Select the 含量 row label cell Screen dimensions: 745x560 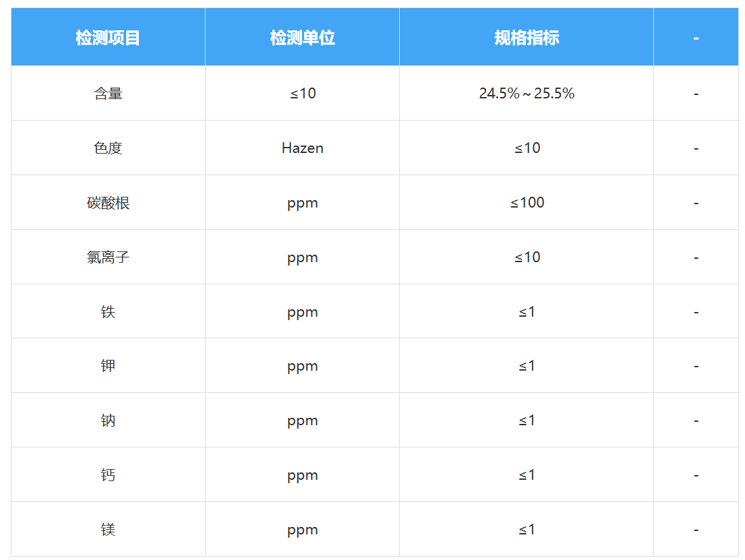point(108,94)
